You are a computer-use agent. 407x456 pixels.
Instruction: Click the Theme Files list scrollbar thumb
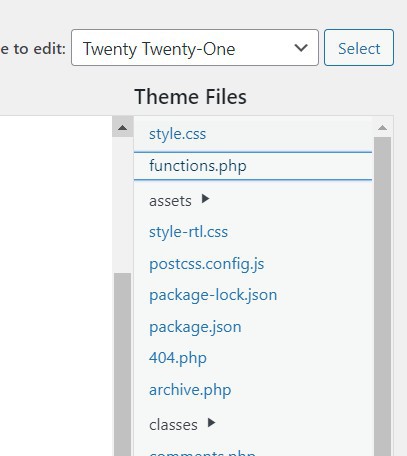[382, 296]
